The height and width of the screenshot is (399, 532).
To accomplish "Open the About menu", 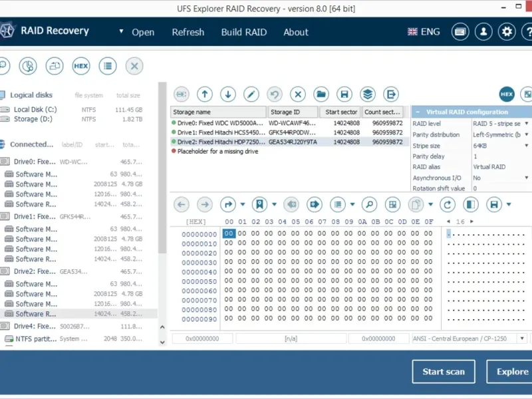I will pos(296,32).
